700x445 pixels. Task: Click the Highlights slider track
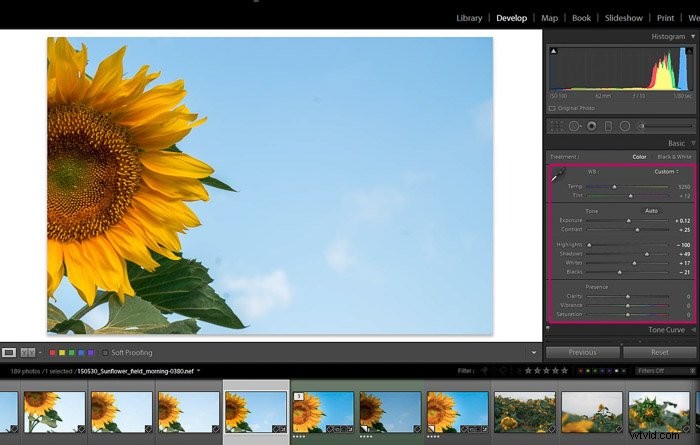tap(627, 245)
